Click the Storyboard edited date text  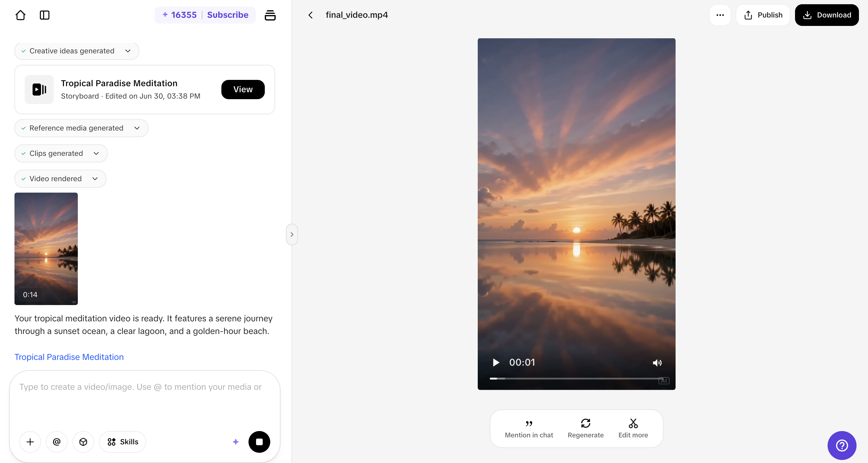[x=130, y=96]
